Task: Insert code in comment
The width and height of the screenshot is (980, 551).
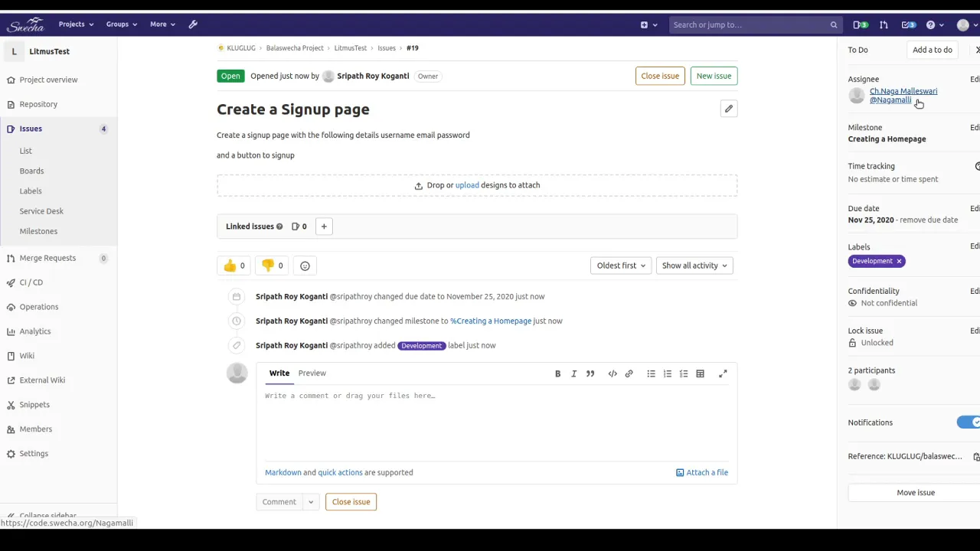Action: point(612,373)
